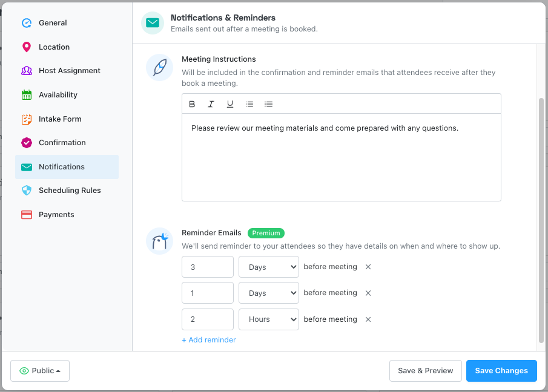Click the Notifications envelope icon in sidebar
Viewport: 548px width, 392px height.
[x=27, y=167]
